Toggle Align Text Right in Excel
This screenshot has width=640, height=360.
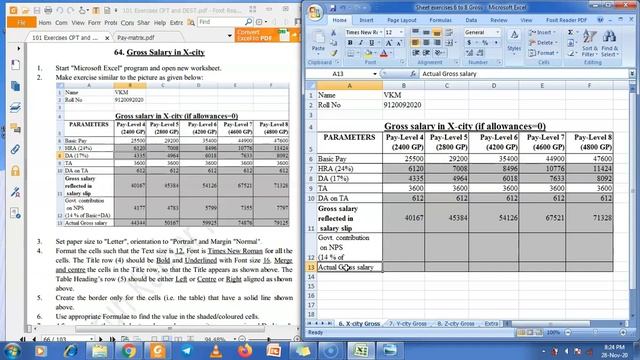(437, 42)
